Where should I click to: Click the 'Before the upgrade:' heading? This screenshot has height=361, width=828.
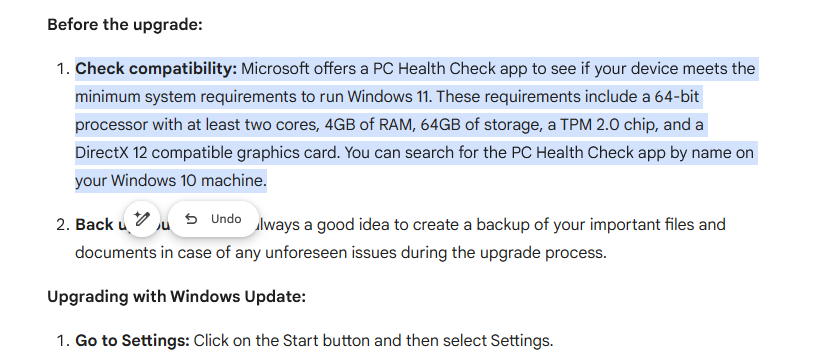(125, 25)
